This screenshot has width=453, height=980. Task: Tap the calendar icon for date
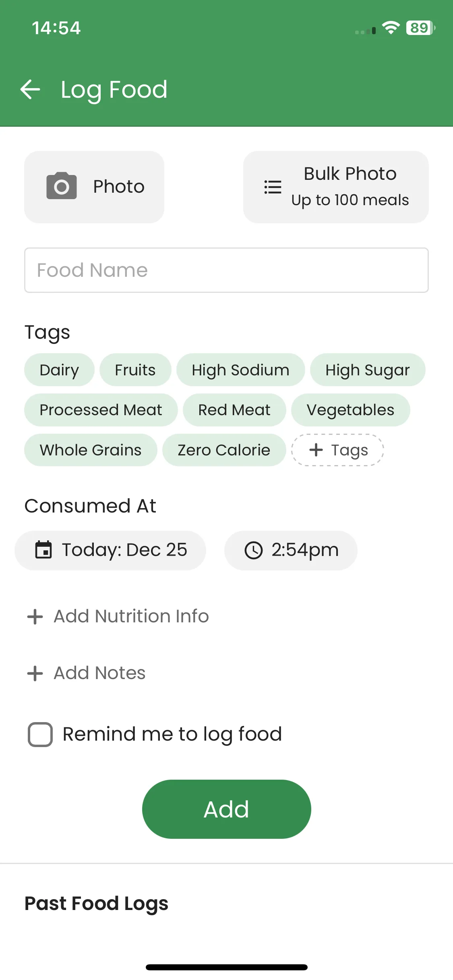point(43,550)
